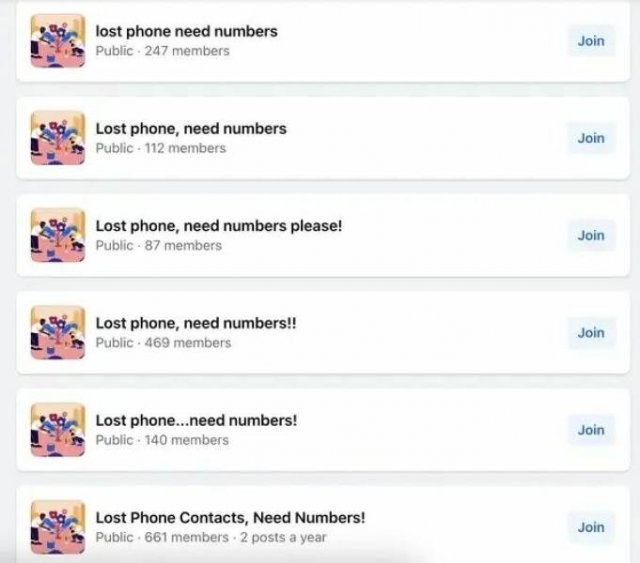Join the 469 members group
This screenshot has height=563, width=640.
[591, 332]
